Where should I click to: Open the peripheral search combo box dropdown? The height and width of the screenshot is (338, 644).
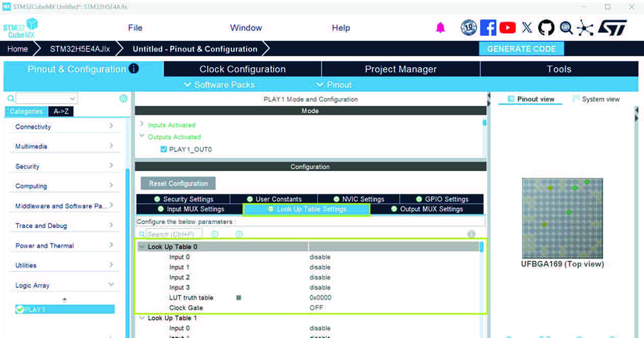pyautogui.click(x=73, y=98)
